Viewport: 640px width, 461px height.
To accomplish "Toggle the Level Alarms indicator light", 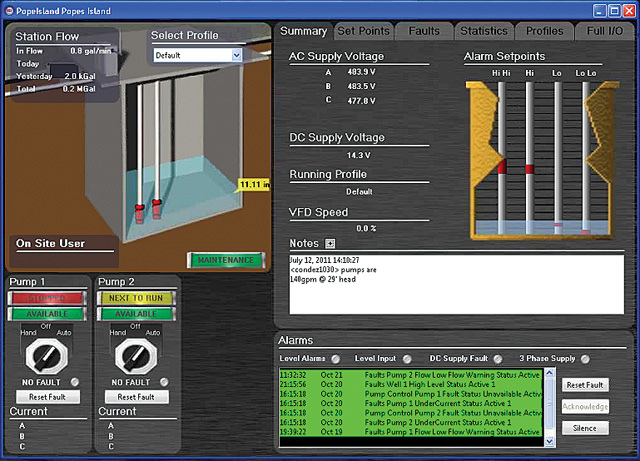I will point(336,359).
